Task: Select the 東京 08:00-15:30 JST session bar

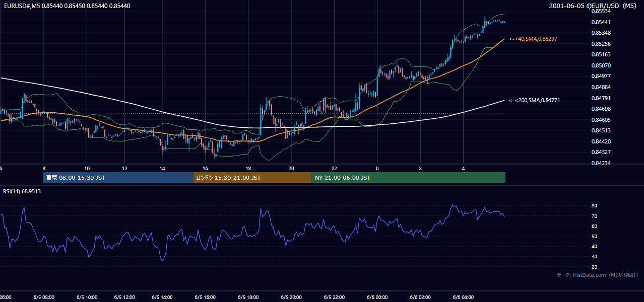Action: point(118,178)
